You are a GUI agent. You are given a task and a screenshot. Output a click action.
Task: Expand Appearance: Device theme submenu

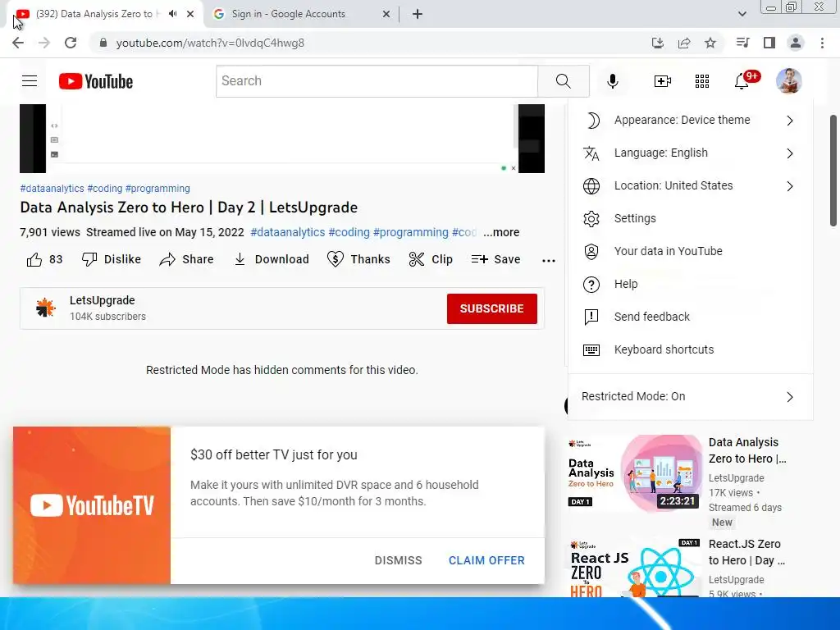point(690,120)
